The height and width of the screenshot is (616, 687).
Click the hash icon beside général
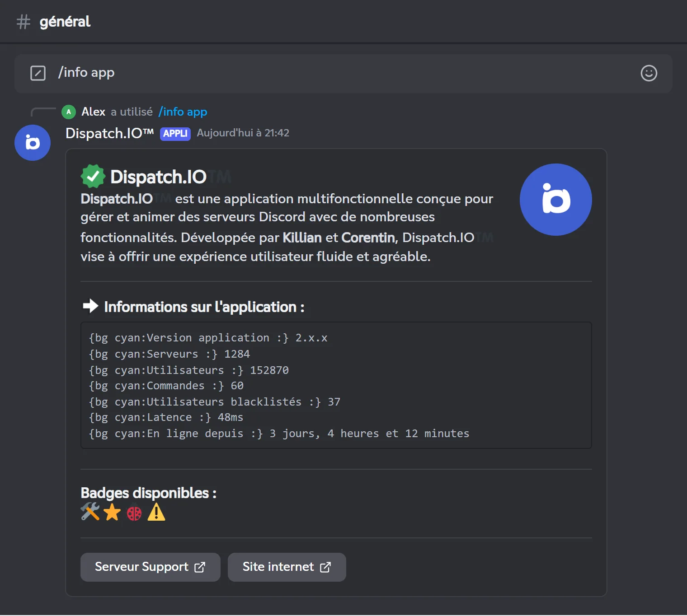pyautogui.click(x=24, y=22)
